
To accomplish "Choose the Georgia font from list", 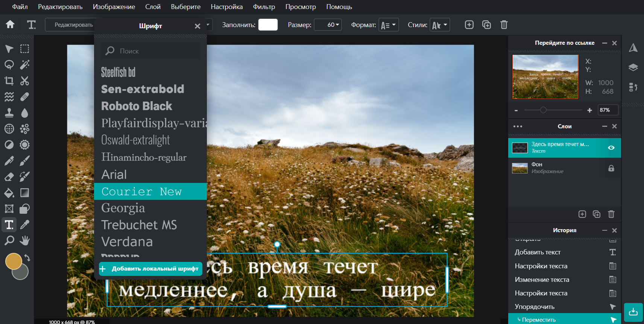I will (x=123, y=208).
